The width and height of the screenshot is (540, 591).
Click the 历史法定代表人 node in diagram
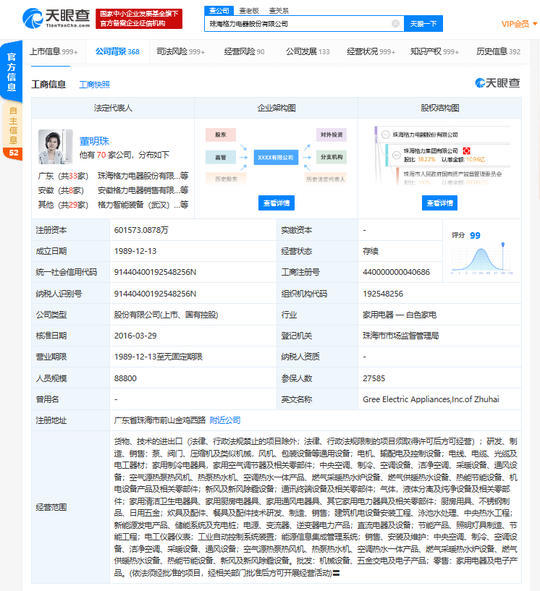(x=326, y=179)
